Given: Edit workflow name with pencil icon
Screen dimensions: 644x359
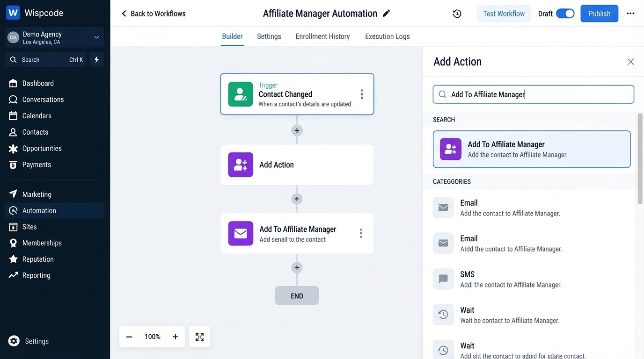Looking at the screenshot, I should (386, 14).
